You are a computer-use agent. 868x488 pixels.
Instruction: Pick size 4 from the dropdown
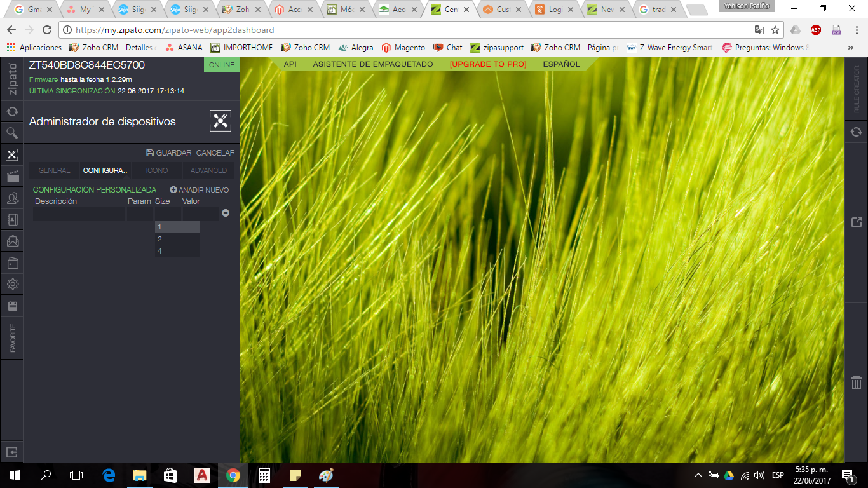[177, 251]
